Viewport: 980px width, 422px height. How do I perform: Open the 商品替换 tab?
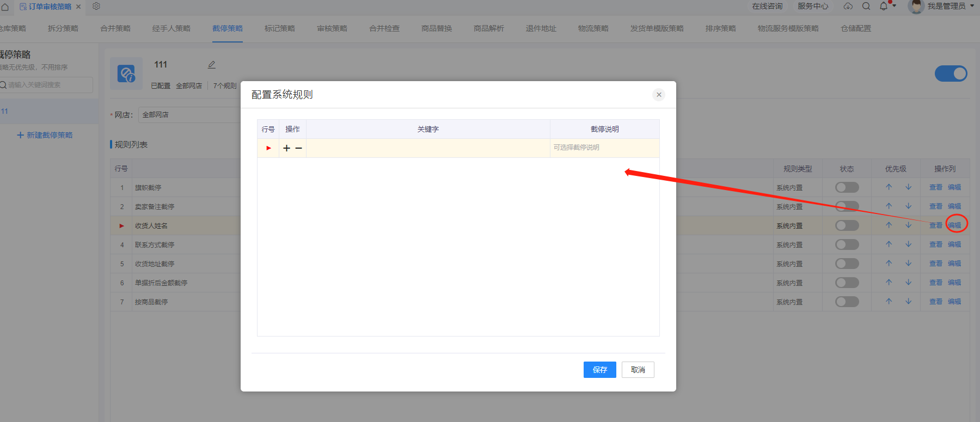[x=437, y=28]
